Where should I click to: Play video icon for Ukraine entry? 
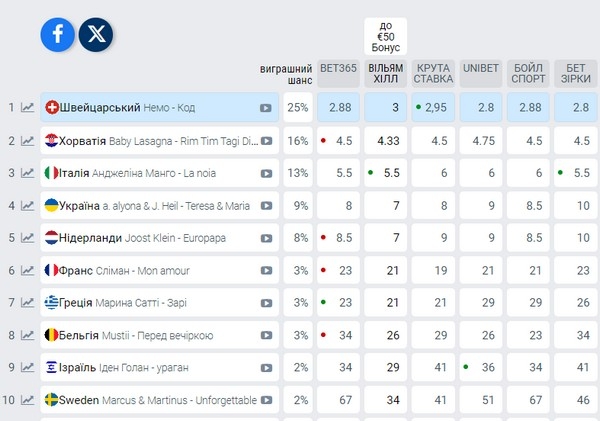(x=266, y=206)
